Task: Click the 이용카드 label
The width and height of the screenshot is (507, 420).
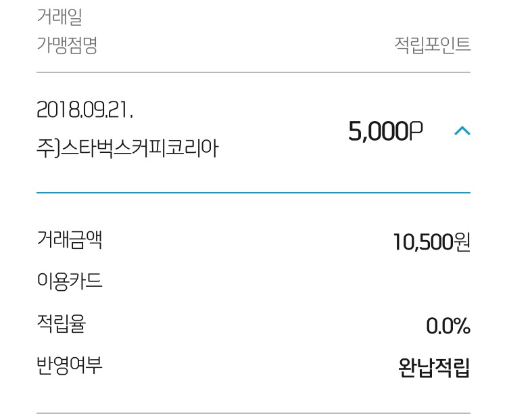Action: tap(70, 281)
